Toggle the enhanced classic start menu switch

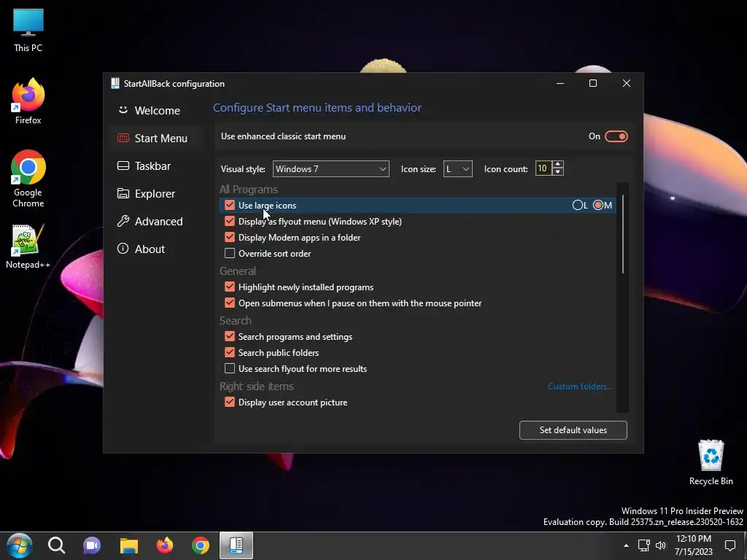(616, 136)
